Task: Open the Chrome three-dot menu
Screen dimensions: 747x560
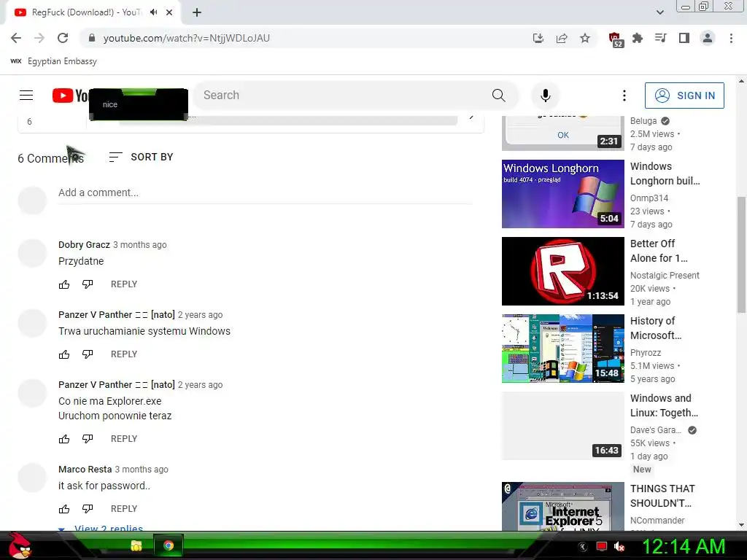Action: point(731,38)
